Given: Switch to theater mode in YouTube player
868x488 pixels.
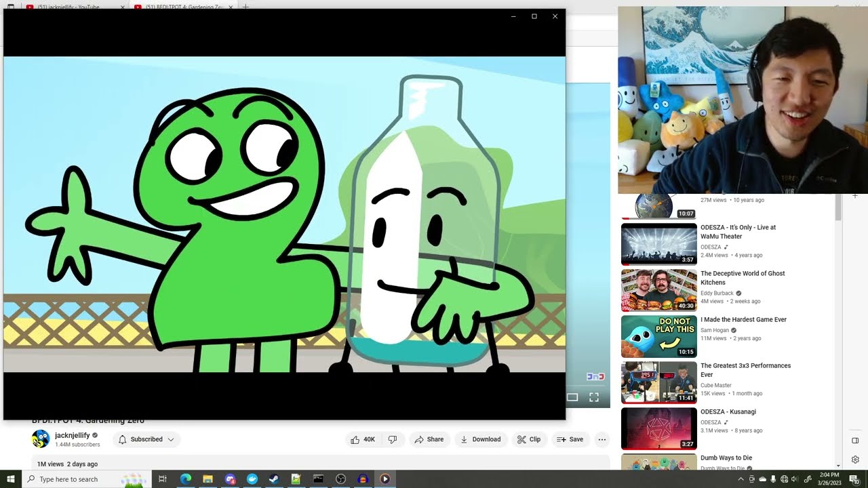Looking at the screenshot, I should (572, 397).
